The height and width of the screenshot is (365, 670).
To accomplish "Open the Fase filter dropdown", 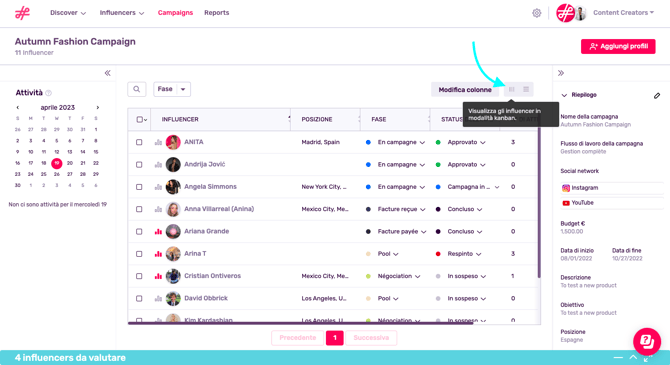I will 172,89.
